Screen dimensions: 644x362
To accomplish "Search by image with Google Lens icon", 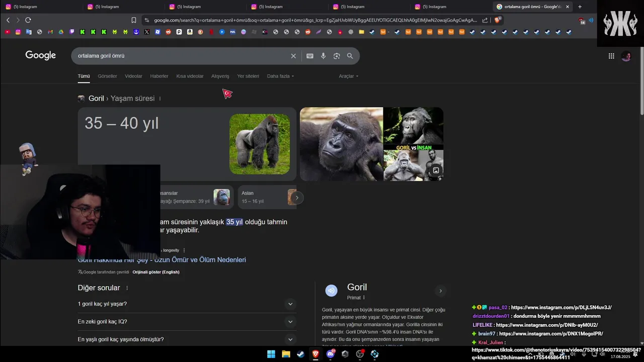I will (337, 56).
